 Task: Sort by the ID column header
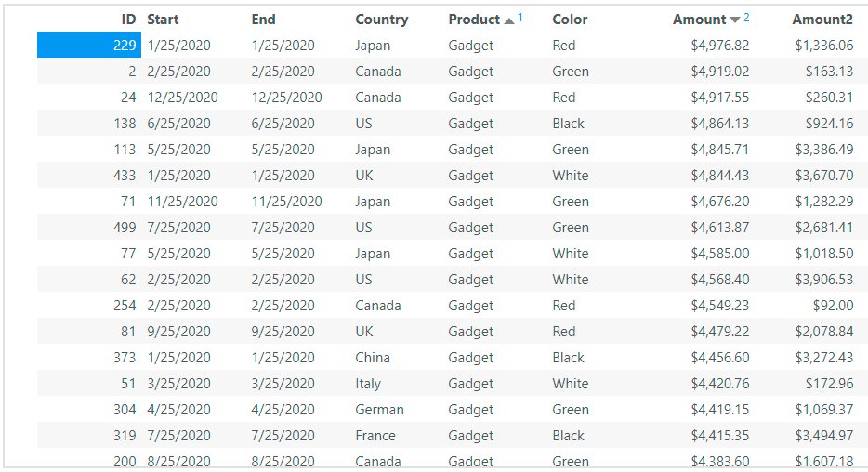(x=128, y=20)
